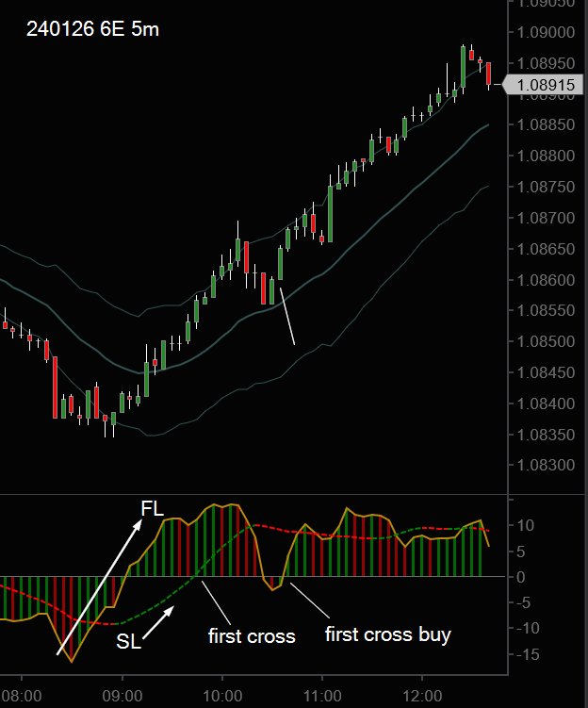
Task: Select the 'SL' annotation label
Action: pyautogui.click(x=128, y=641)
